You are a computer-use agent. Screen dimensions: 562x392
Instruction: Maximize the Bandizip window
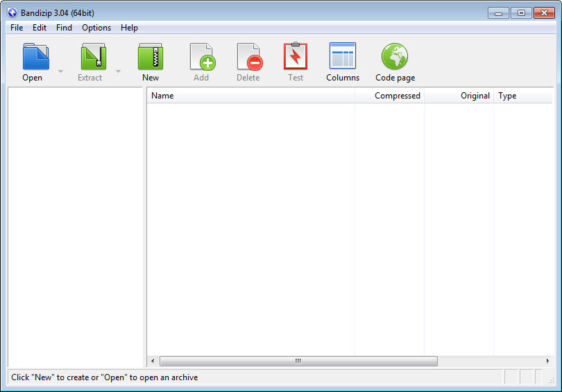pos(521,13)
